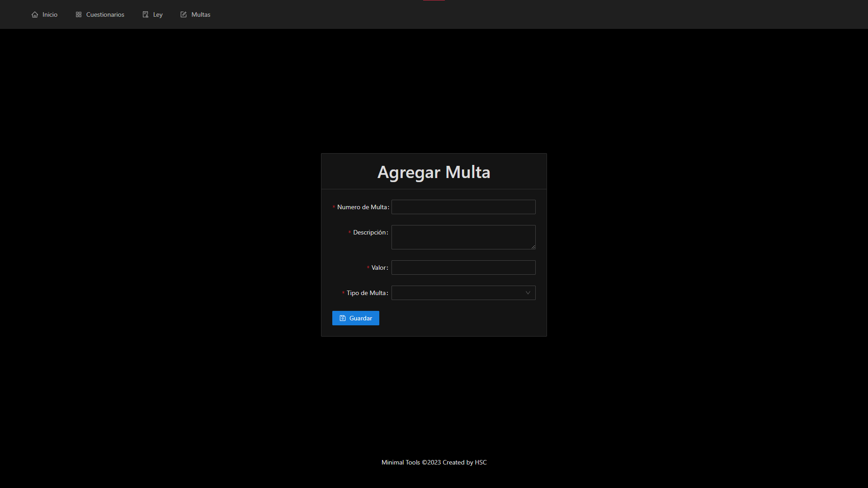
Task: Click the document icon beside Ley
Action: [x=145, y=14]
